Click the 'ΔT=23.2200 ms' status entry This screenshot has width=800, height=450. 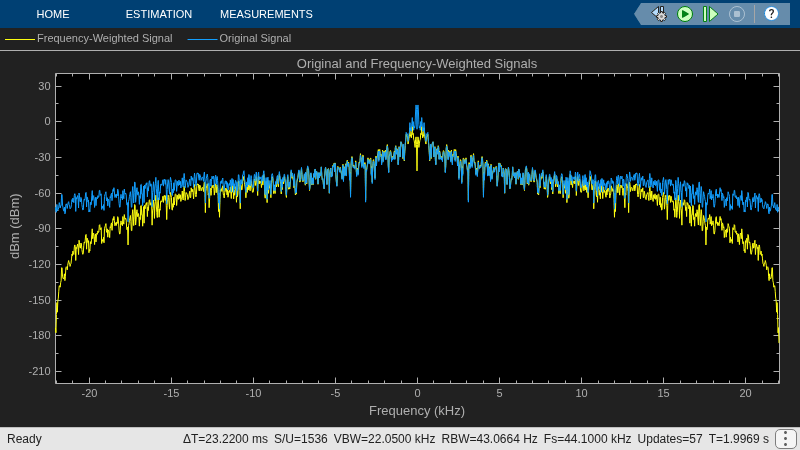coord(225,439)
